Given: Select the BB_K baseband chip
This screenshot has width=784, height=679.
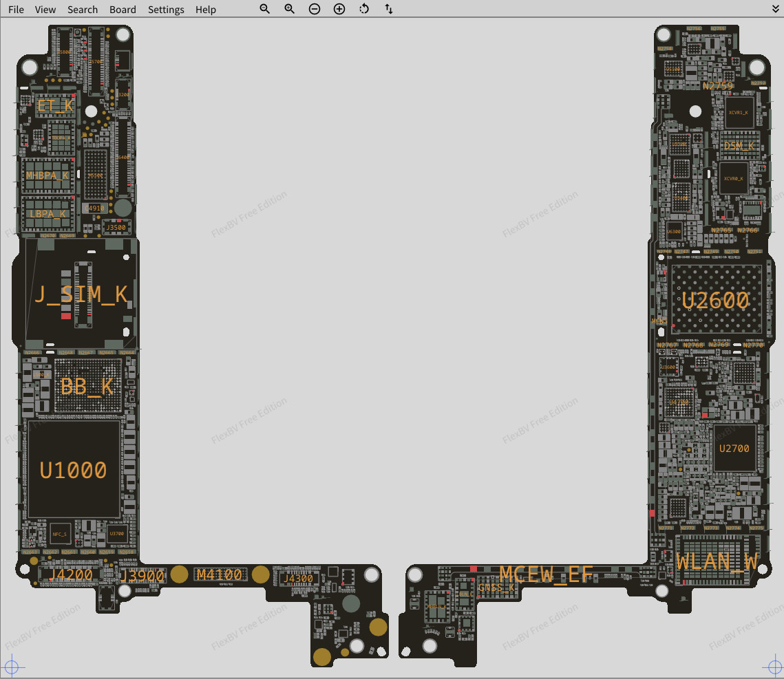Looking at the screenshot, I should point(87,387).
